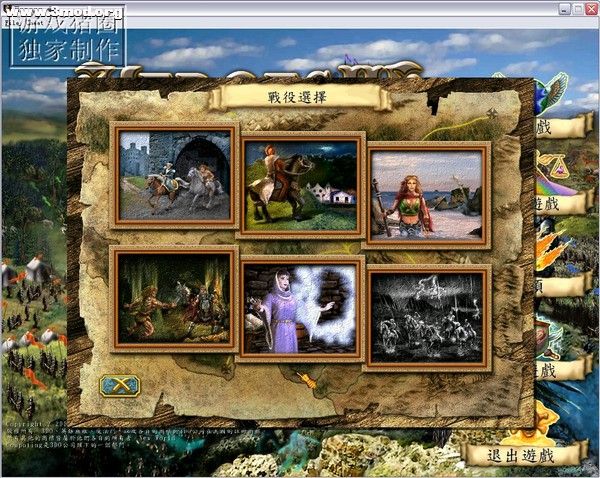The width and height of the screenshot is (600, 478).
Task: Minimize the game window
Action: 565,8
